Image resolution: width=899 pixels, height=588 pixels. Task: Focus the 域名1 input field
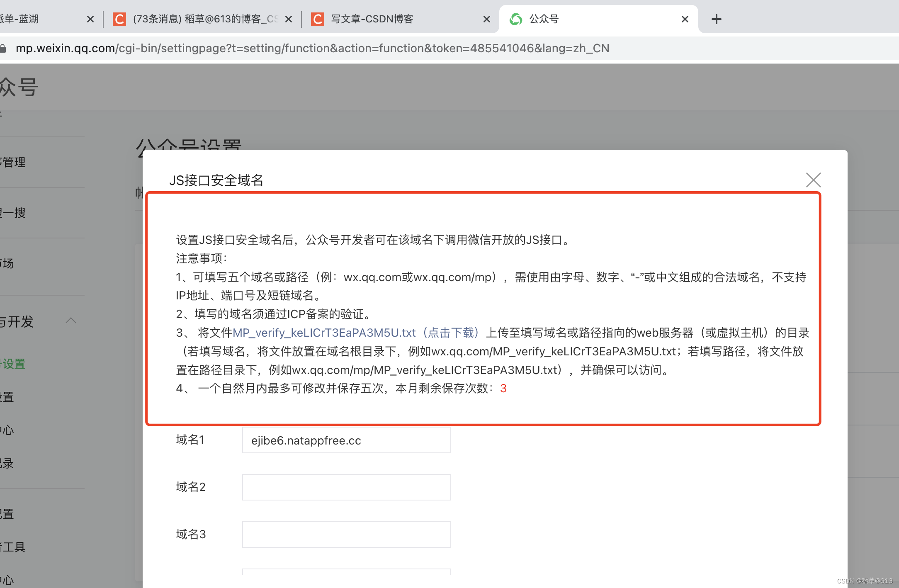(346, 440)
